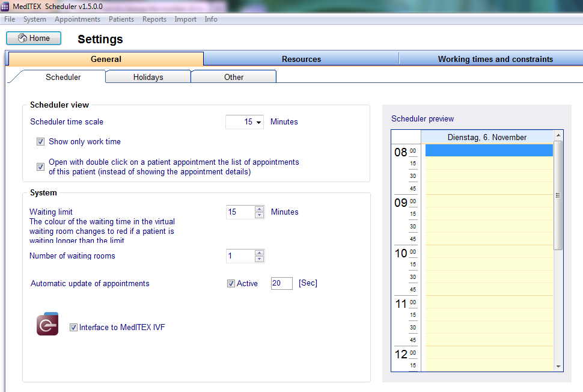583x392 pixels.
Task: Click the Settings page heading
Action: tap(100, 39)
